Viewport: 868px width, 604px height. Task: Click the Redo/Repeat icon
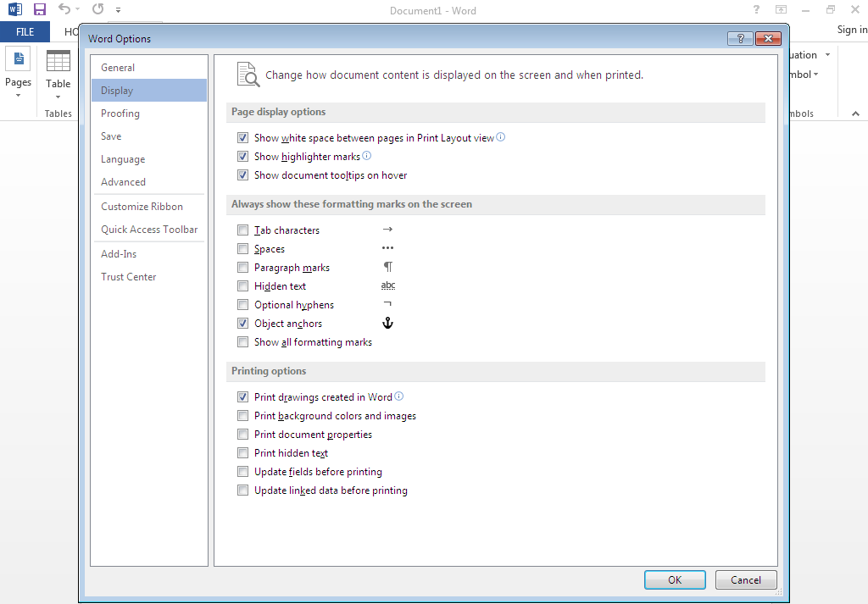click(x=97, y=10)
